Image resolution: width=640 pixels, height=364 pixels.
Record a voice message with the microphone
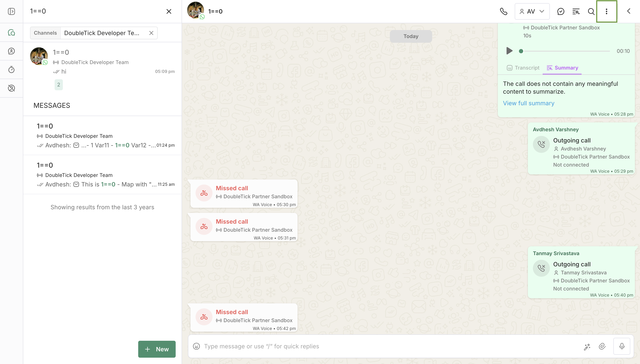point(622,346)
